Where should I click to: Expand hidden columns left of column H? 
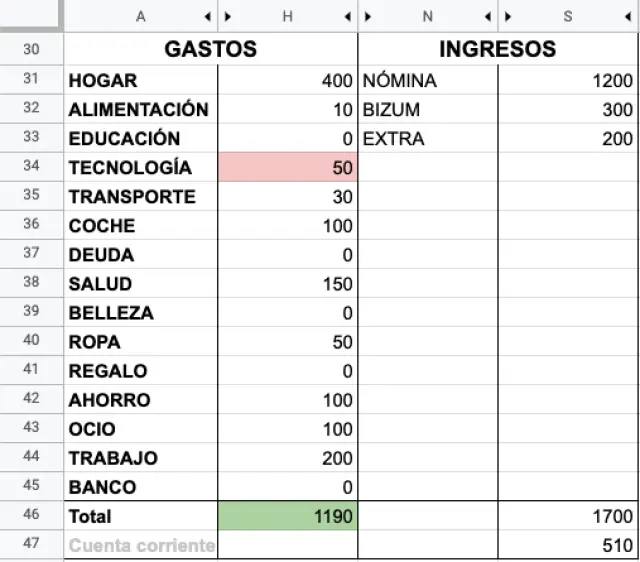[x=228, y=17]
